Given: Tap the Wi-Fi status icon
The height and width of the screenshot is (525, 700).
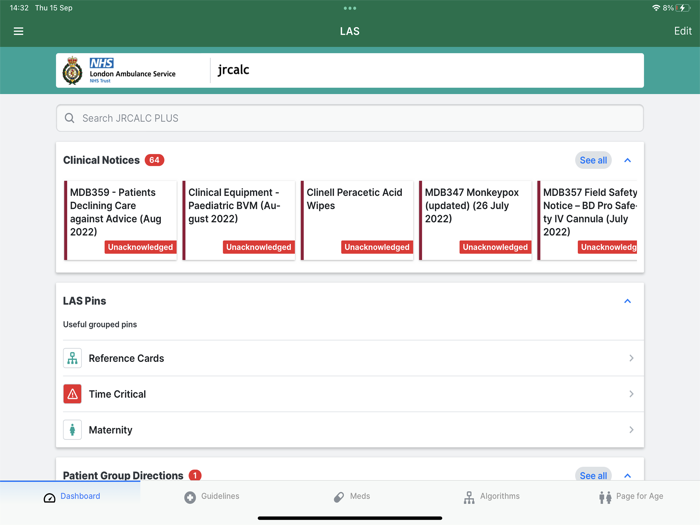Looking at the screenshot, I should click(656, 8).
